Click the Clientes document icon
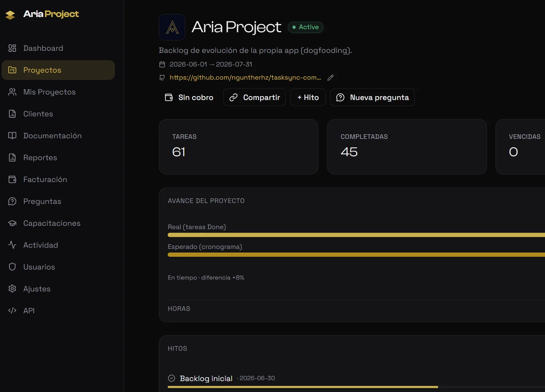 click(x=12, y=114)
